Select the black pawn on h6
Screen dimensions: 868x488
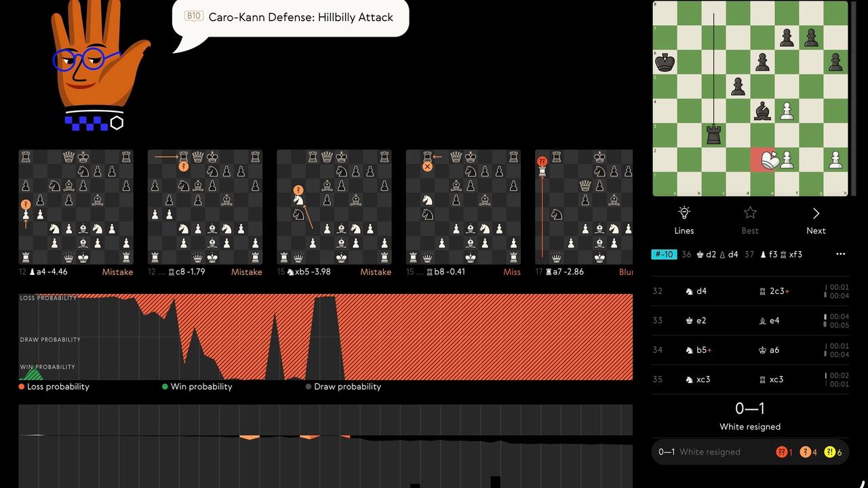[x=835, y=62]
